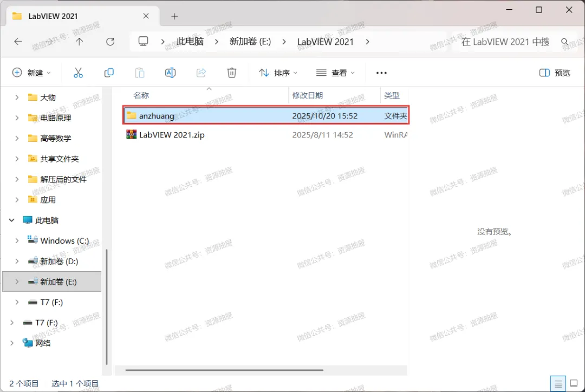Screen dimensions: 585x392
Task: Open the 解压后的文件 folder in sidebar
Action: point(63,179)
